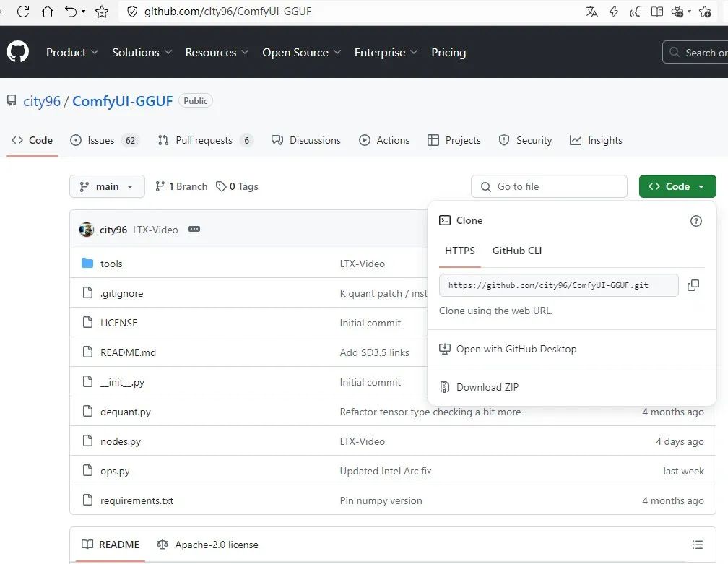Click the city96 avatar image
The width and height of the screenshot is (728, 564).
click(x=87, y=230)
